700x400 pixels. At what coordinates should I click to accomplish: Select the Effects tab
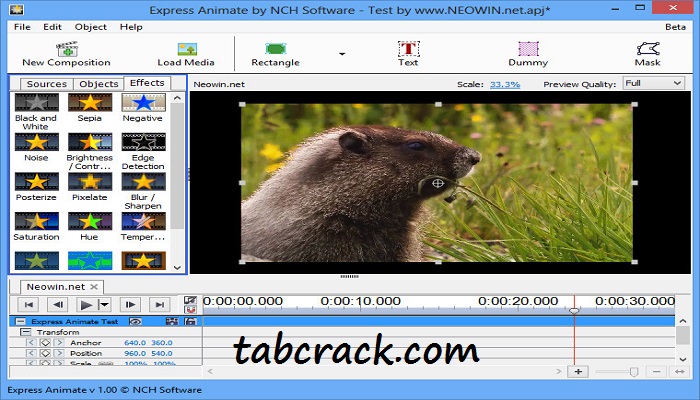pos(147,83)
